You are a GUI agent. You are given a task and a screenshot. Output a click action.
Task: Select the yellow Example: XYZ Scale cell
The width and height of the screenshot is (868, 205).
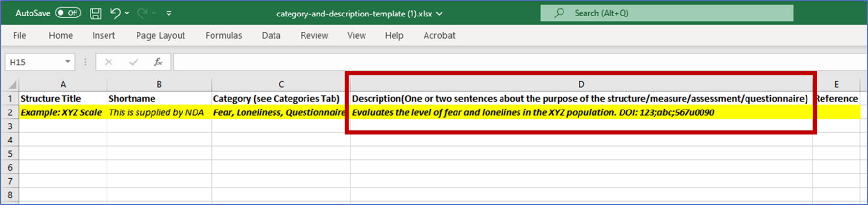point(62,112)
